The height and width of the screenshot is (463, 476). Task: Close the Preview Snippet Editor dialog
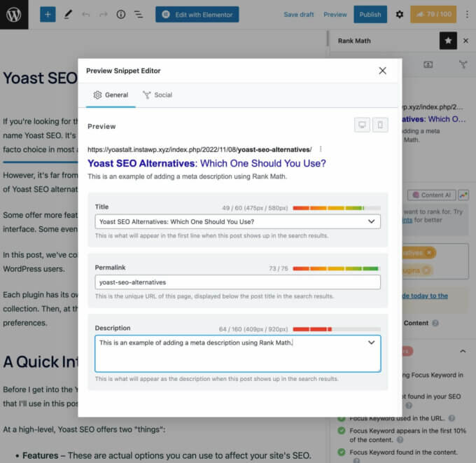(x=382, y=71)
